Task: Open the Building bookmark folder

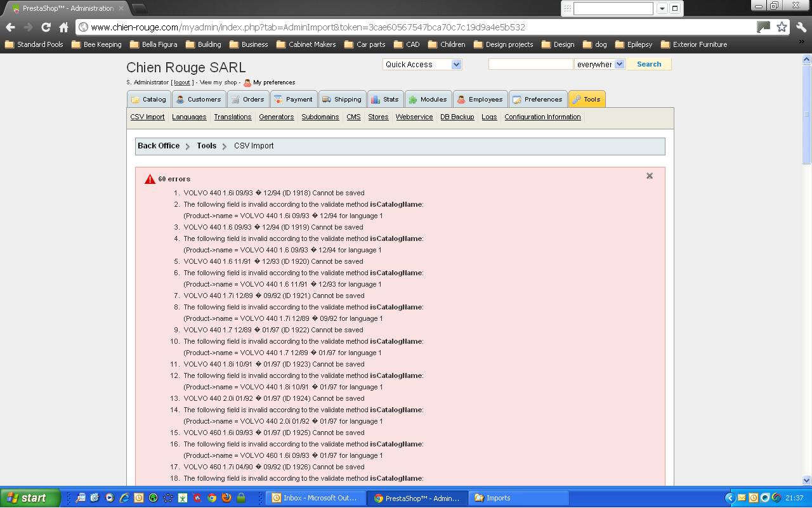Action: [203, 45]
